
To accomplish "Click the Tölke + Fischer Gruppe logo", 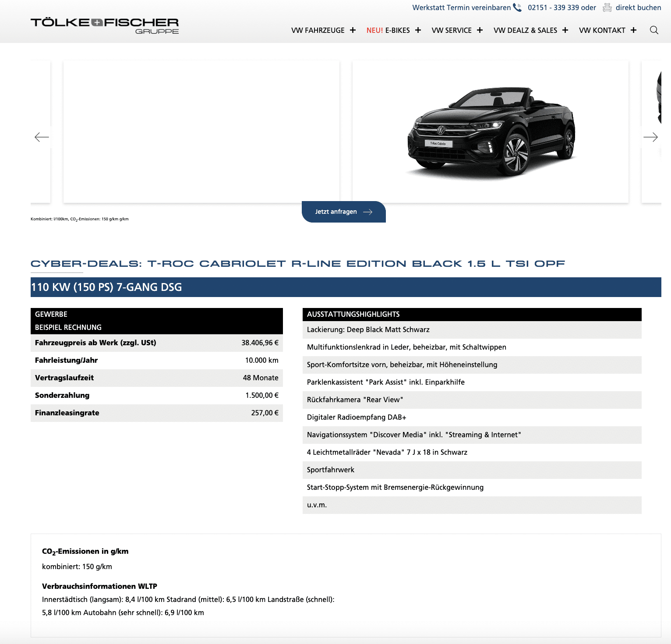I will point(105,26).
